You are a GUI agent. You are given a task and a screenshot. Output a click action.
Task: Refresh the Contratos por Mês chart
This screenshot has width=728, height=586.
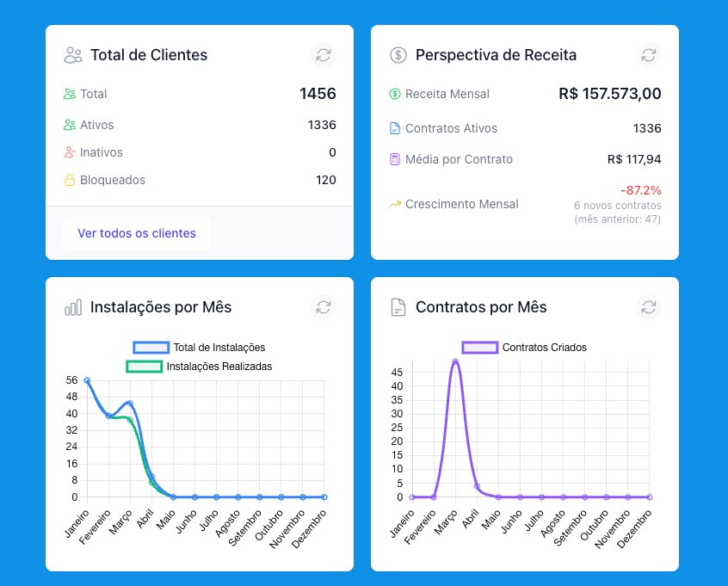coord(649,307)
